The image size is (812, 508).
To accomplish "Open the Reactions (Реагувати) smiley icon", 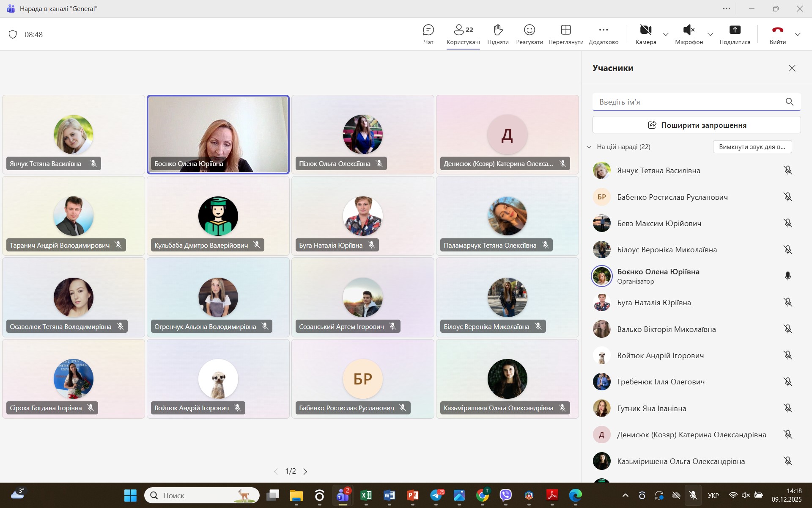I will click(x=529, y=30).
